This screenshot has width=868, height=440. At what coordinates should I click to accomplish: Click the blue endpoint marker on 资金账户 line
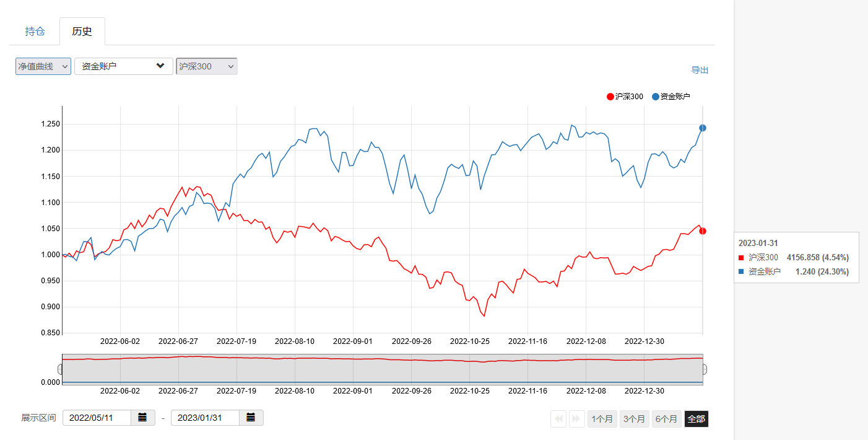(x=702, y=128)
